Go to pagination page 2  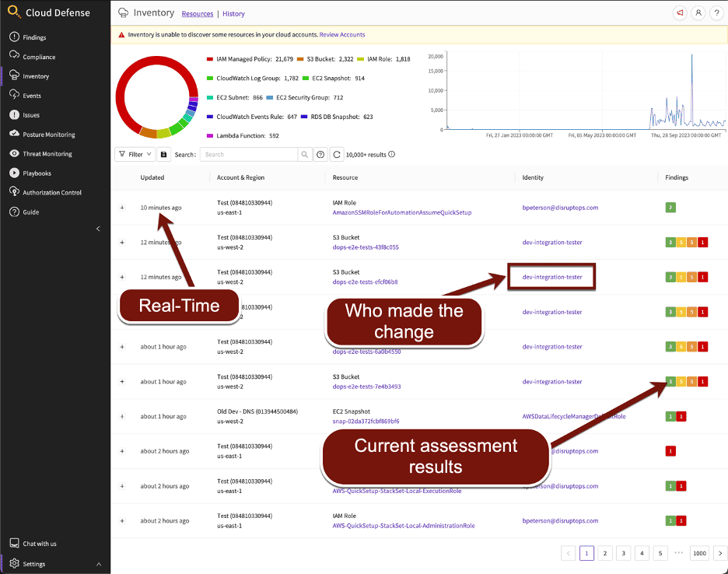(x=605, y=553)
